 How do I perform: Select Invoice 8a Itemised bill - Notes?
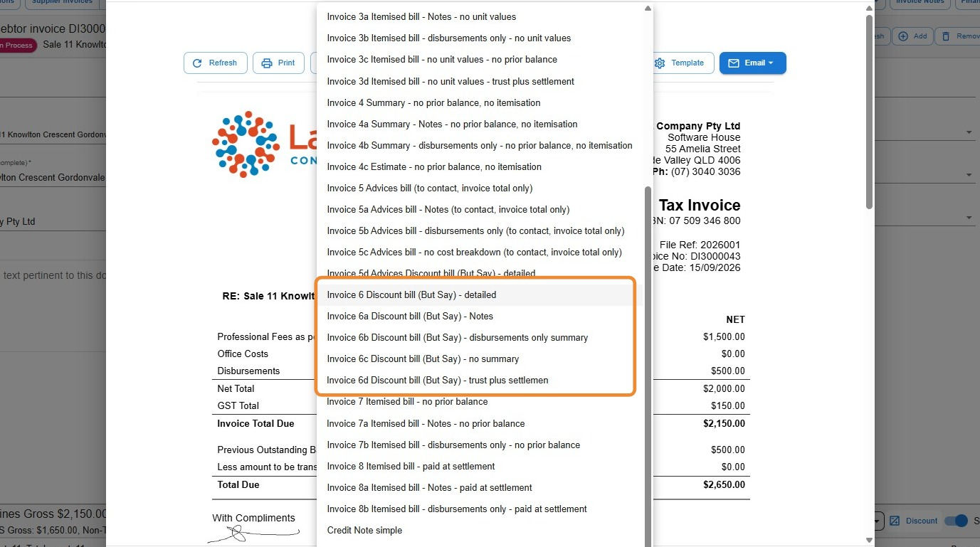click(481, 487)
